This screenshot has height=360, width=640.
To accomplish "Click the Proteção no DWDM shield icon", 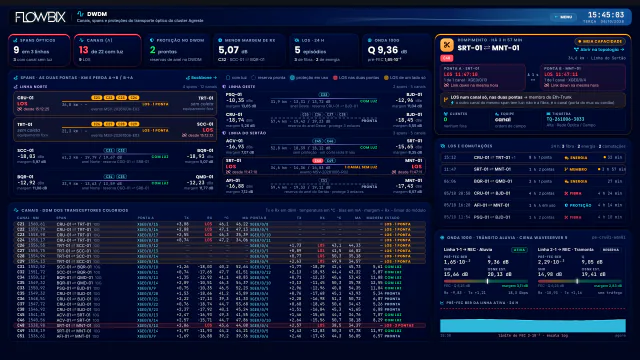I will (x=152, y=40).
